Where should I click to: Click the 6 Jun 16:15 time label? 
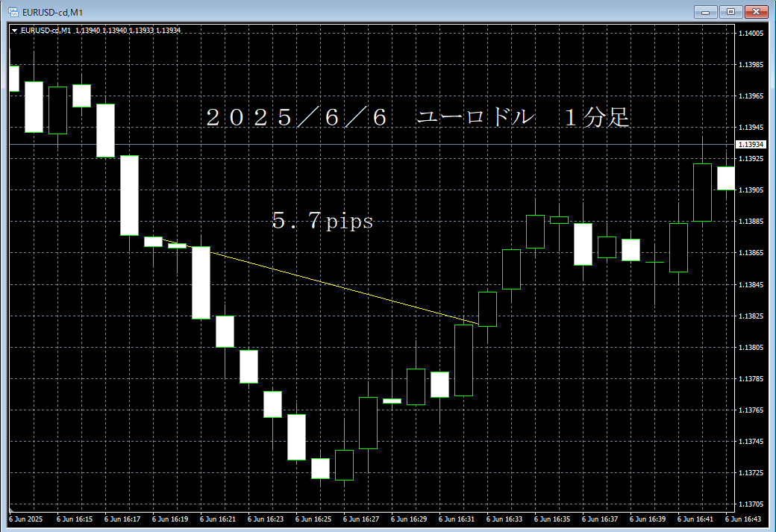75,519
